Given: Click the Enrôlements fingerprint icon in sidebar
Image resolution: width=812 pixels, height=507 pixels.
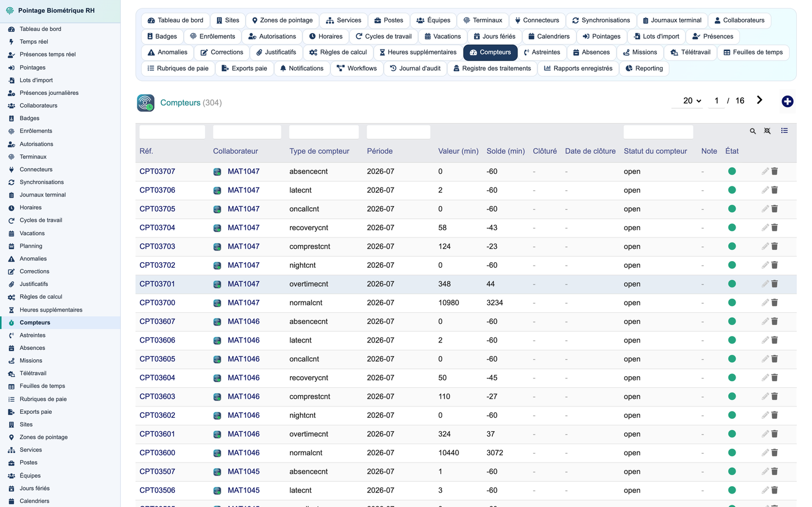Looking at the screenshot, I should pyautogui.click(x=11, y=131).
